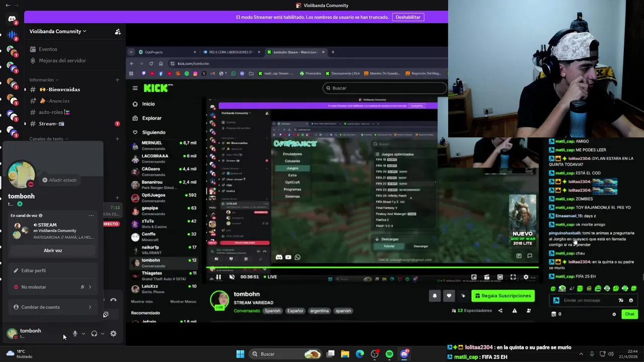Go to Kick Inicio

click(144, 104)
